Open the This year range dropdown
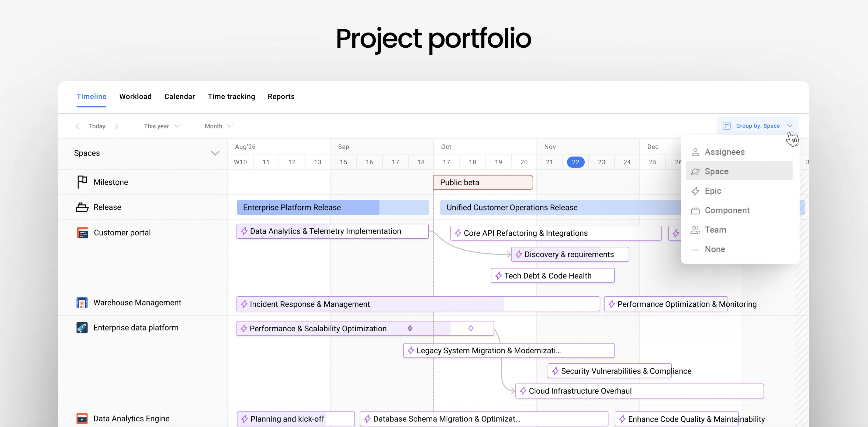The width and height of the screenshot is (868, 427). point(162,126)
